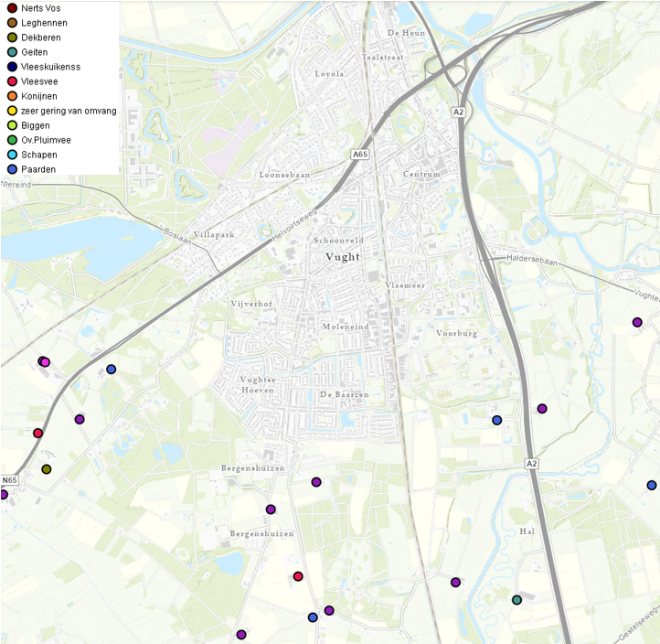
Task: Click the 'Vughtse Hoeven' district label
Action: tap(258, 385)
